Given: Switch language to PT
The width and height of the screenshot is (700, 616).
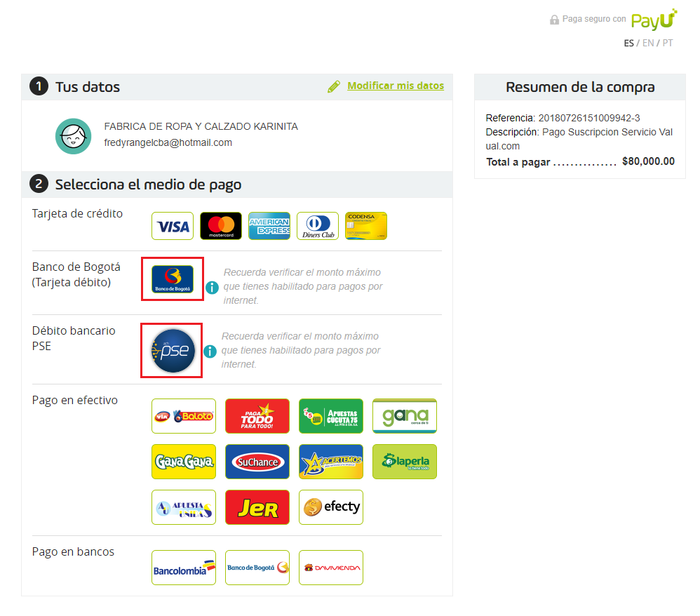Looking at the screenshot, I should point(668,43).
